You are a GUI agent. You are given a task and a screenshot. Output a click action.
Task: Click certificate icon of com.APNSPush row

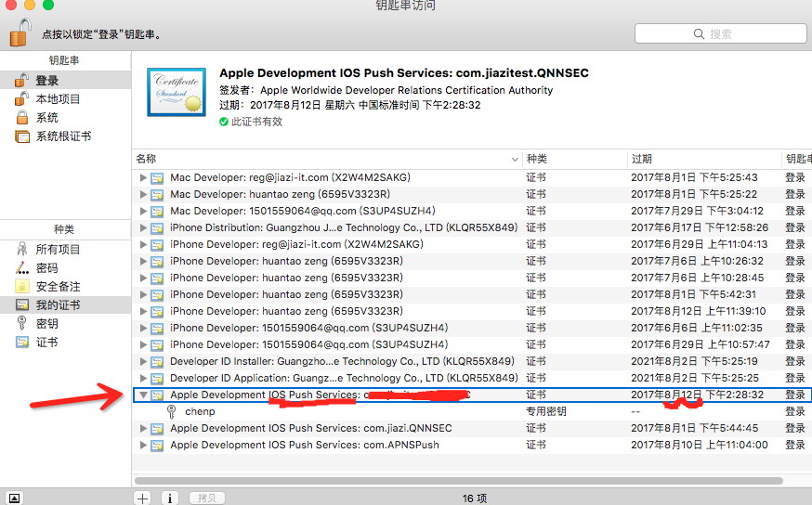pos(157,446)
